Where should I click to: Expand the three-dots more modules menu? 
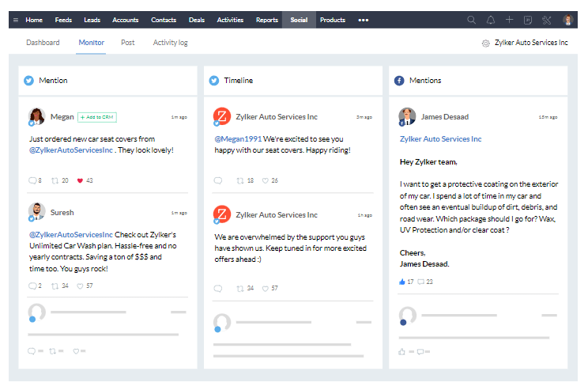(x=363, y=20)
